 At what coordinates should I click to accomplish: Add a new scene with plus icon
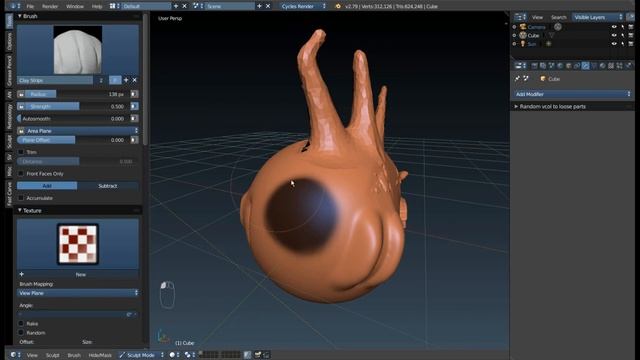259,7
